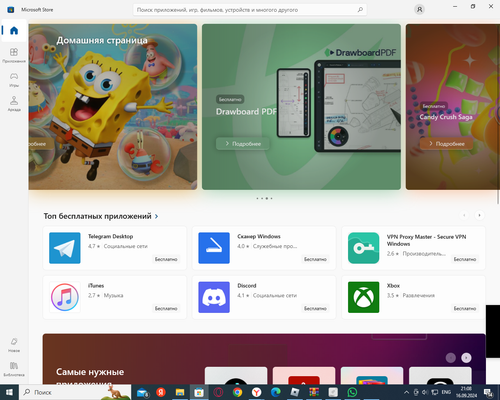Click the Microsoft Store logo in the title bar
The width and height of the screenshot is (500, 400).
point(11,10)
